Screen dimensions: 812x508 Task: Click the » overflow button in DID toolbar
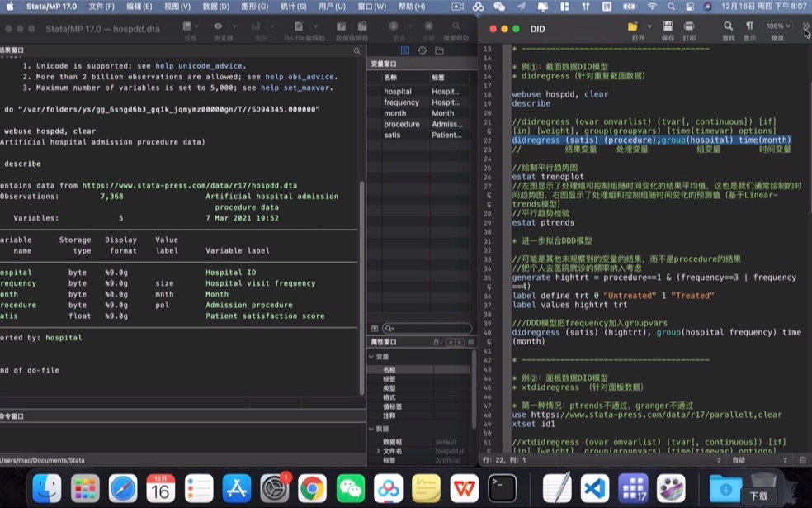tap(805, 26)
